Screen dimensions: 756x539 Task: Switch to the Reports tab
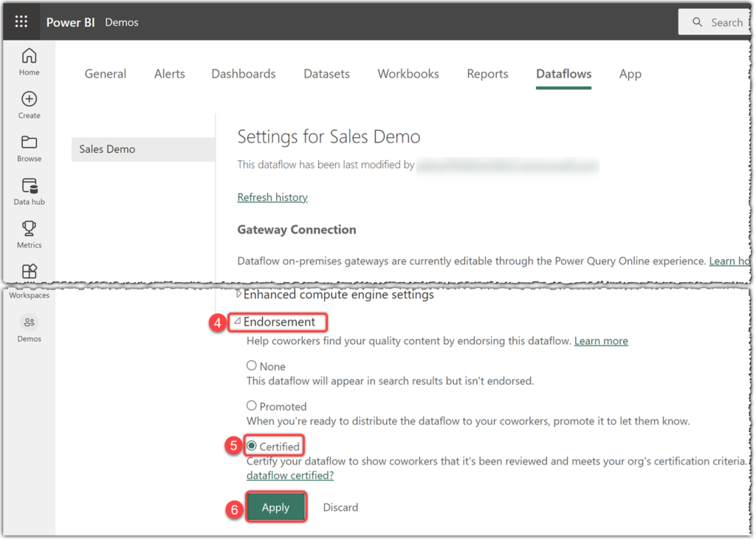coord(487,74)
